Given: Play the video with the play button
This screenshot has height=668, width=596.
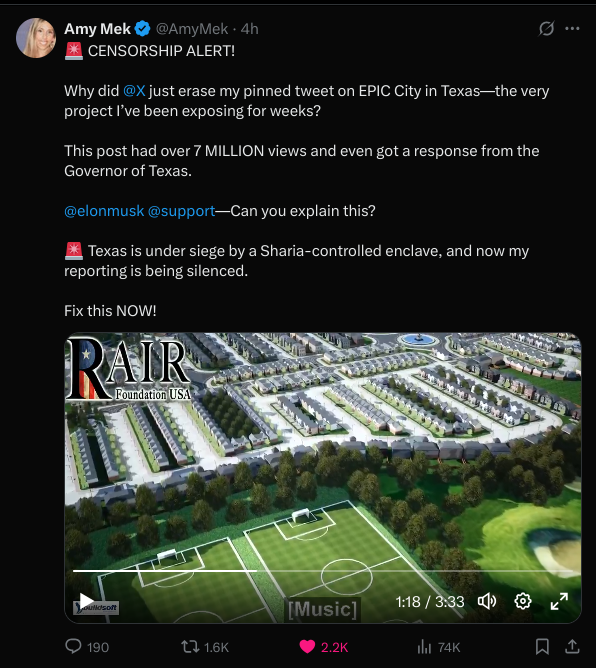Looking at the screenshot, I should [86, 601].
